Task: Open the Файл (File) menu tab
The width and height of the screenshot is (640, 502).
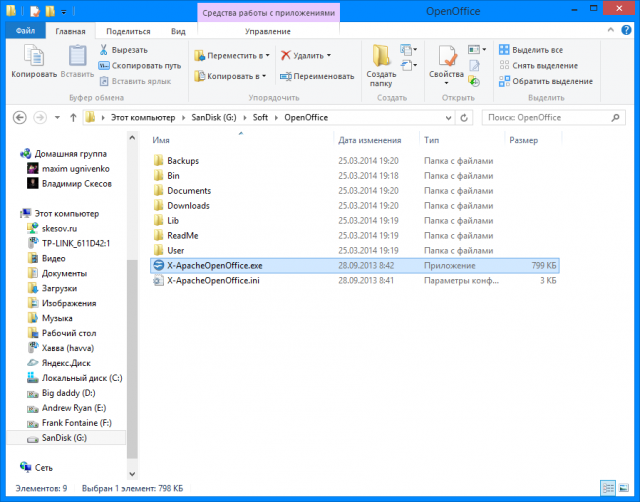Action: [25, 31]
